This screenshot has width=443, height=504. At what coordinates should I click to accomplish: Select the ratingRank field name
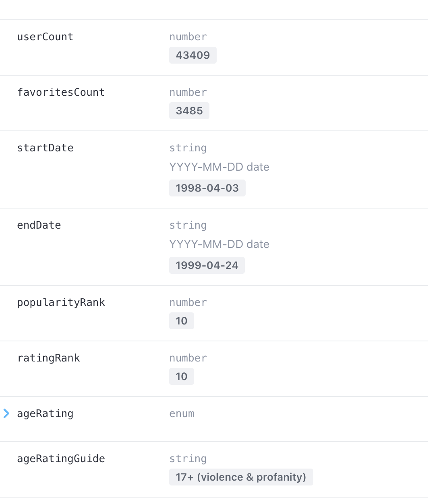point(48,358)
